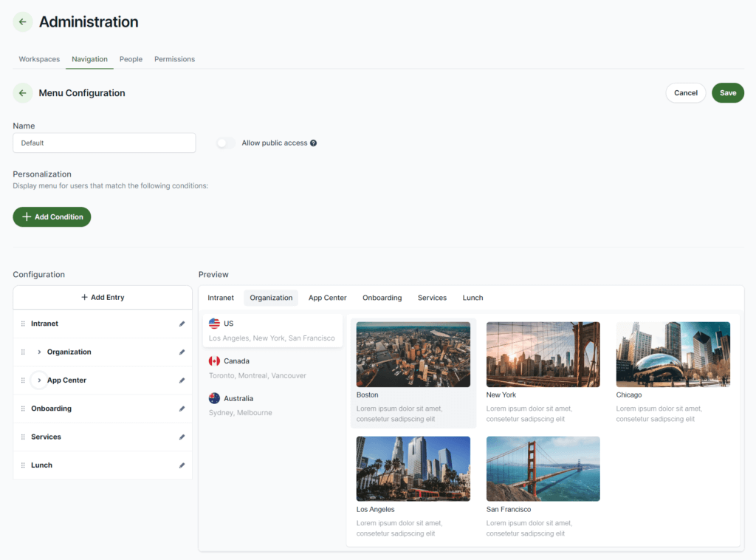Click the help icon beside Allow public access
Viewport: 756px width, 560px height.
click(313, 143)
